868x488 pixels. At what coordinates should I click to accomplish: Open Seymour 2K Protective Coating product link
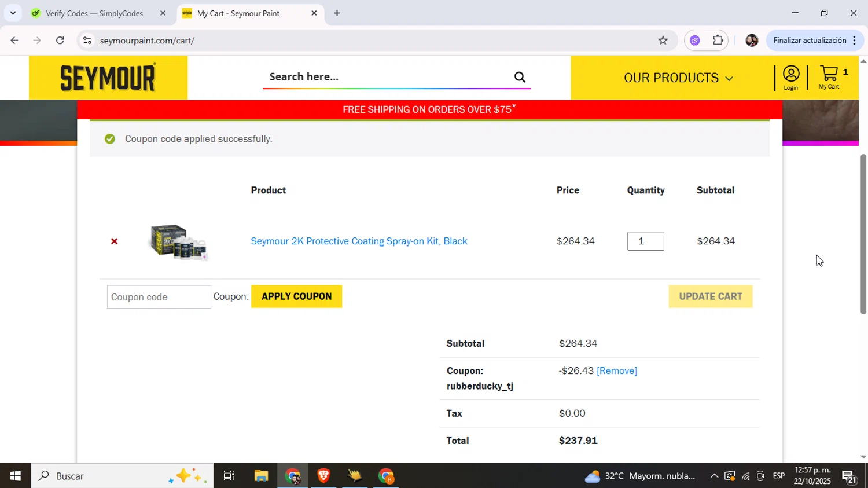pyautogui.click(x=359, y=241)
